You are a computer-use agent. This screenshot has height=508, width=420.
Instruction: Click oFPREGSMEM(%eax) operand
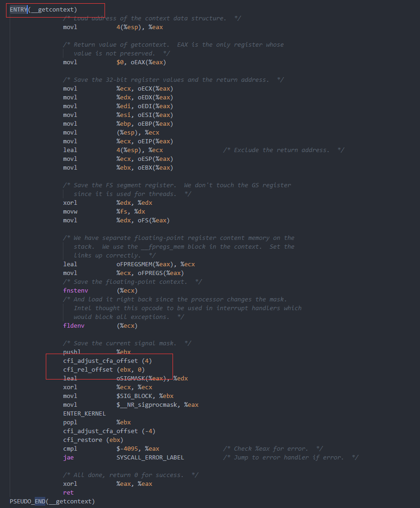pyautogui.click(x=145, y=264)
